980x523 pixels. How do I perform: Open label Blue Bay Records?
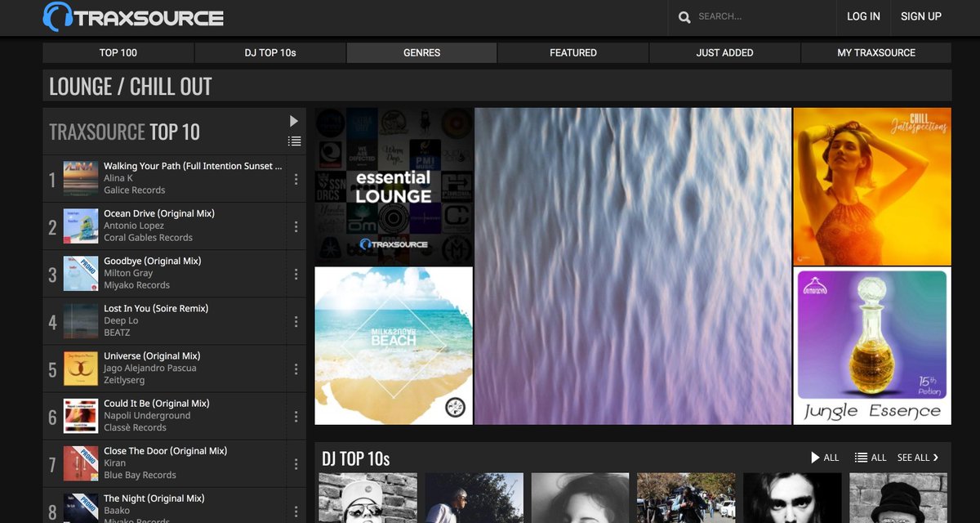click(x=140, y=475)
